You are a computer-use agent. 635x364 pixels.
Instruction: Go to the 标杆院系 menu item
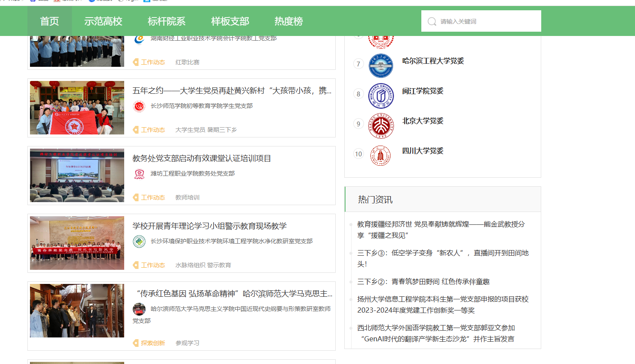pyautogui.click(x=167, y=21)
